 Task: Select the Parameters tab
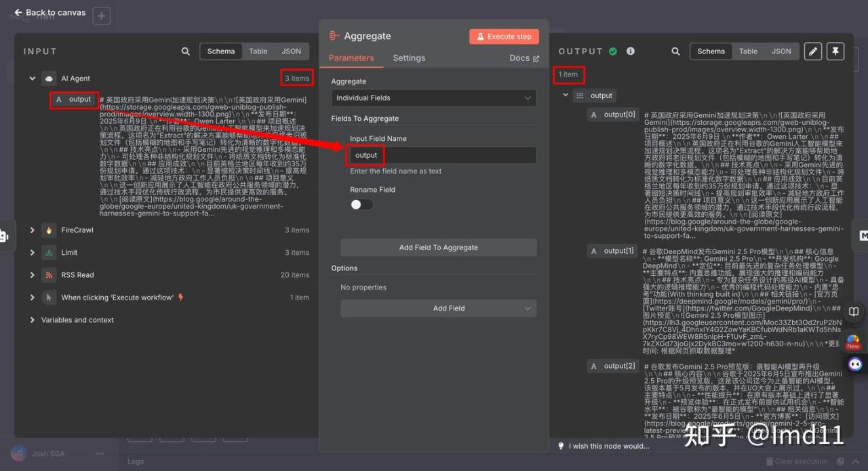pyautogui.click(x=351, y=58)
